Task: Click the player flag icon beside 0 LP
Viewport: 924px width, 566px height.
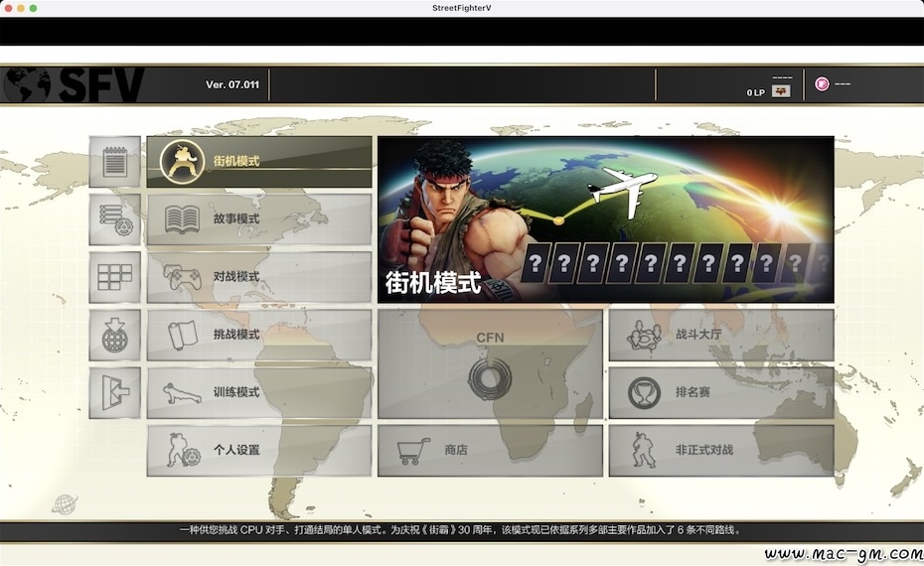Action: (781, 91)
